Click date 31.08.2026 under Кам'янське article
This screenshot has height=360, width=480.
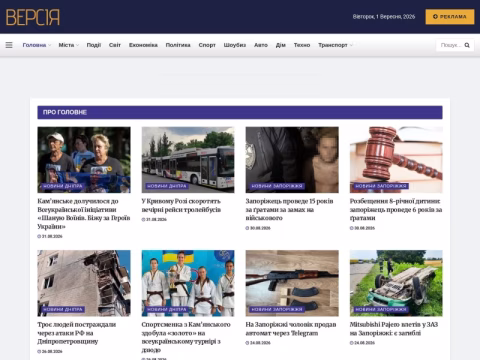50,236
